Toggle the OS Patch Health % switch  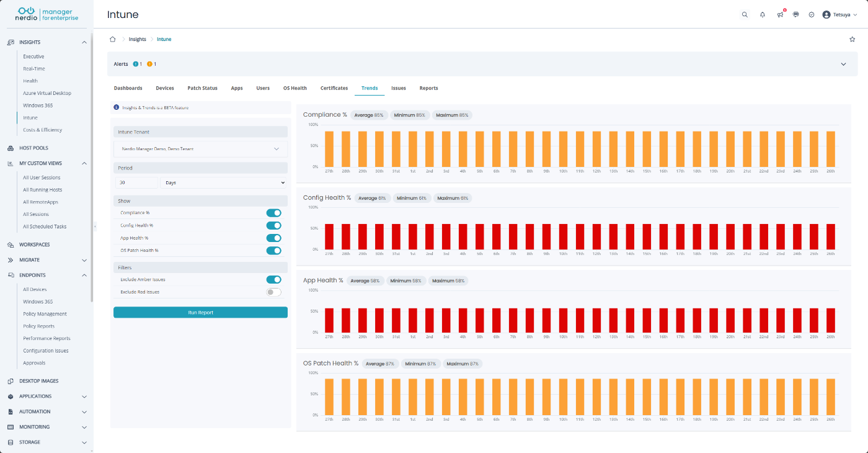(x=273, y=251)
